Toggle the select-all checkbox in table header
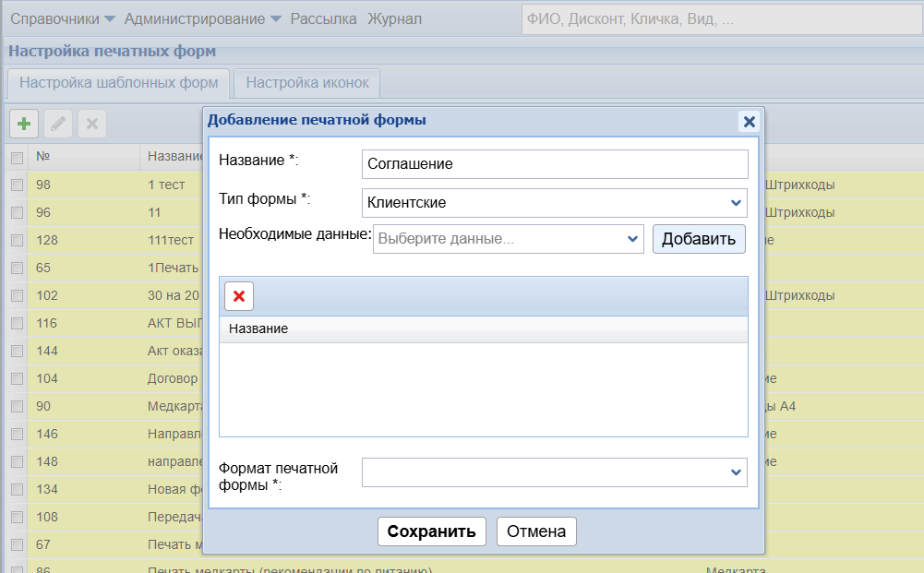This screenshot has width=924, height=573. (17, 158)
